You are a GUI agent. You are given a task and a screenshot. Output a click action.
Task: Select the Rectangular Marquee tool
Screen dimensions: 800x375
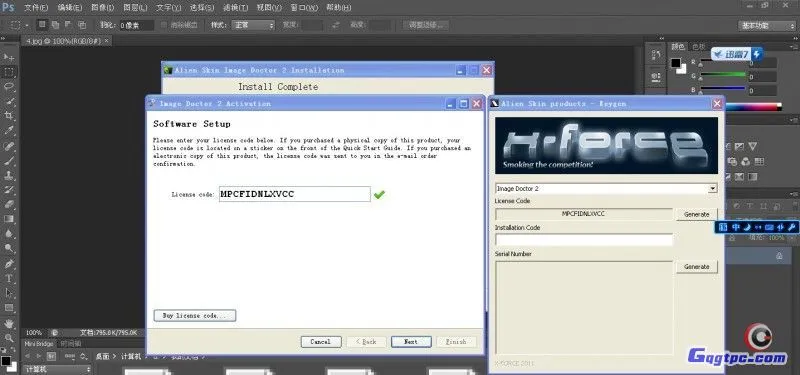pos(9,72)
